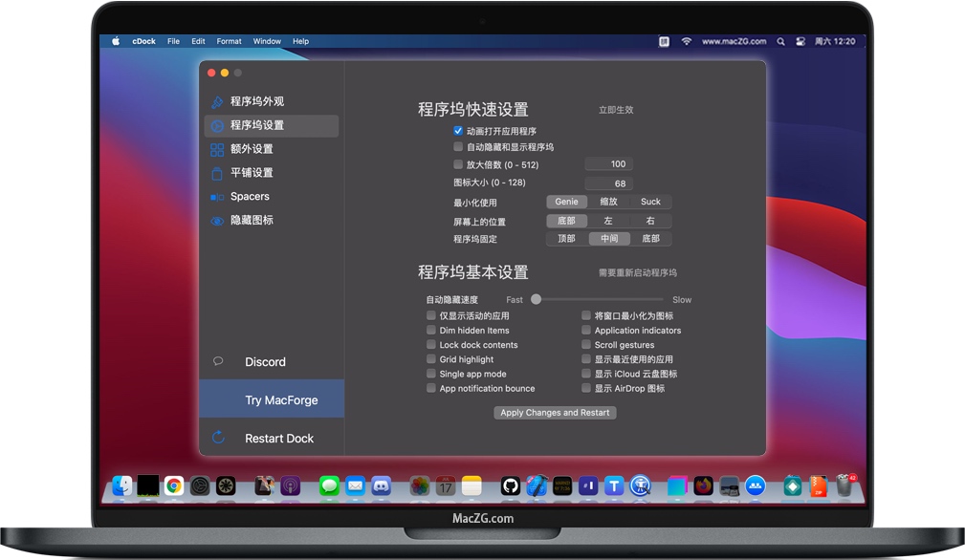Show the 隐藏图标 hidden icons panel

[x=254, y=221]
